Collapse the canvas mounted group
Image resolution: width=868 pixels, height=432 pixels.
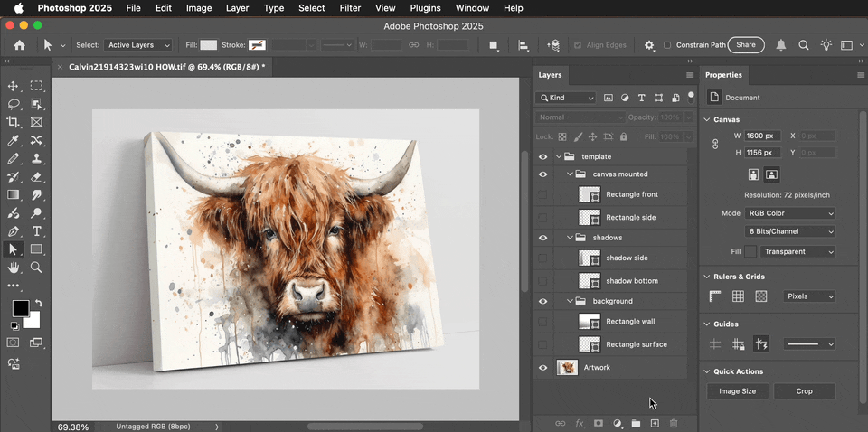[571, 174]
